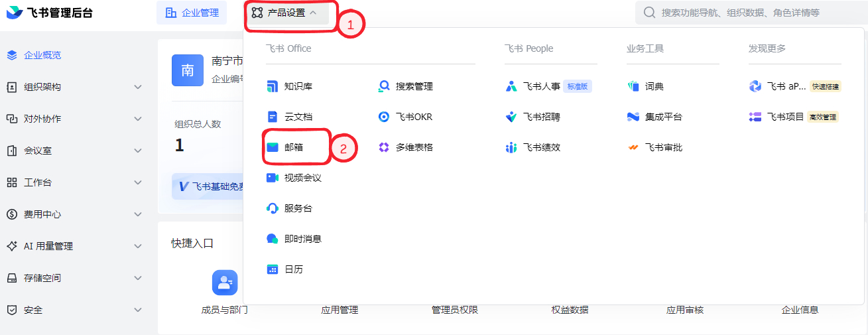Open 服务台 headset icon
The image size is (868, 335).
click(272, 208)
